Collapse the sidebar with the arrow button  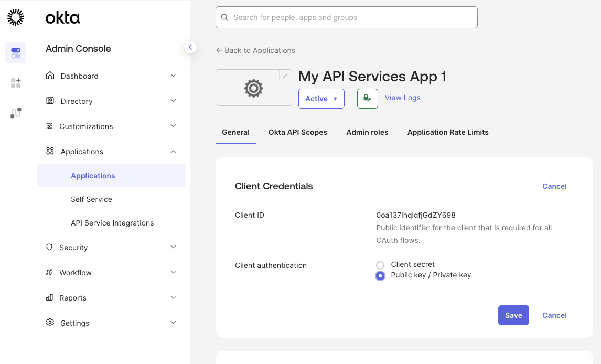pos(190,47)
